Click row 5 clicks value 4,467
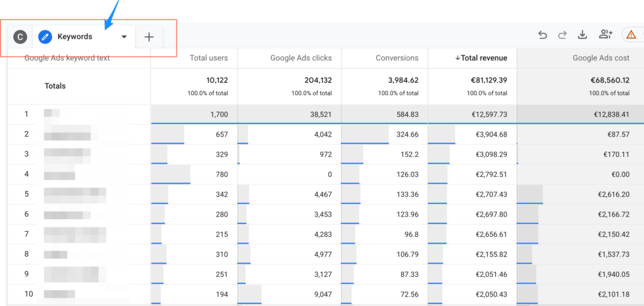This screenshot has width=644, height=306. [x=323, y=194]
